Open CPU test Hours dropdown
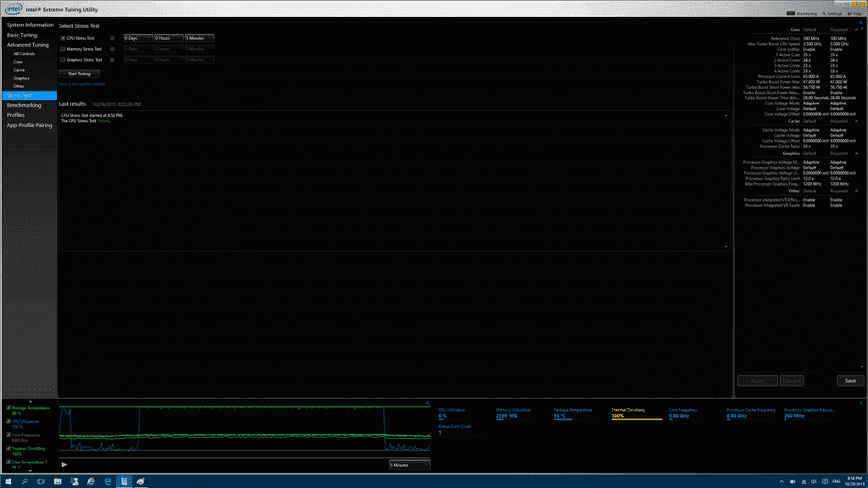The height and width of the screenshot is (488, 868). (x=169, y=38)
